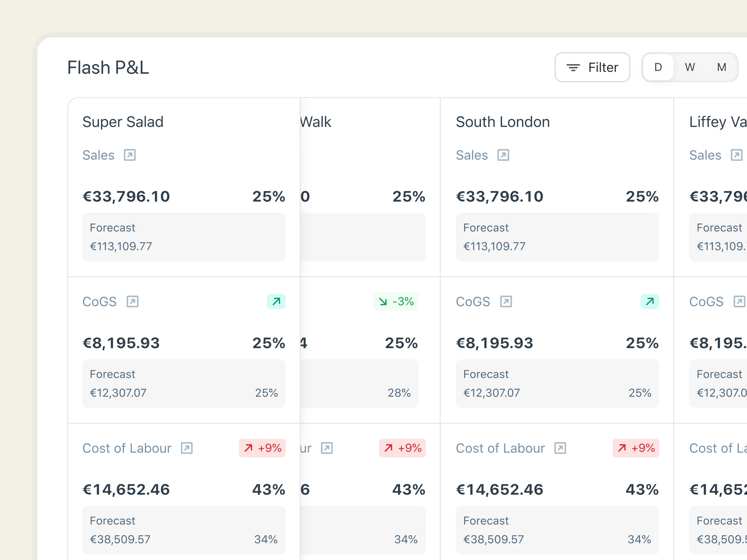Click Super Salad Cost of Labour +9% badge
The height and width of the screenshot is (560, 747).
pyautogui.click(x=262, y=448)
